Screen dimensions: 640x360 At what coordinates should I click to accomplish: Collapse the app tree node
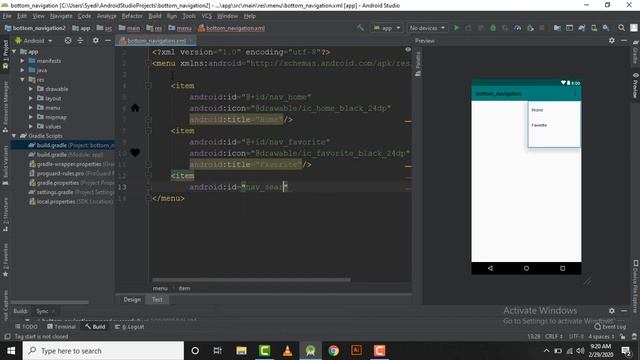(15, 52)
